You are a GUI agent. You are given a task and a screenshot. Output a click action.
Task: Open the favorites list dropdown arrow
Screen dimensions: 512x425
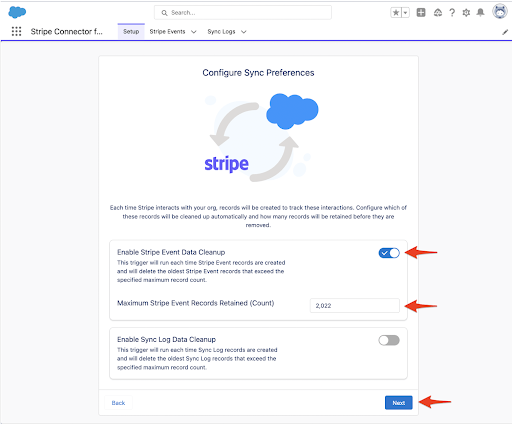405,13
